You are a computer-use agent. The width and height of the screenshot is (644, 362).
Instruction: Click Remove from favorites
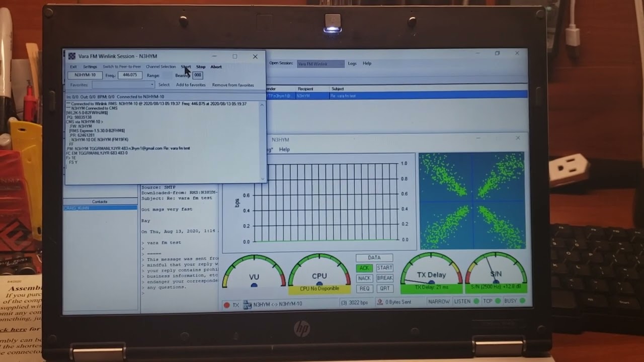pyautogui.click(x=233, y=85)
